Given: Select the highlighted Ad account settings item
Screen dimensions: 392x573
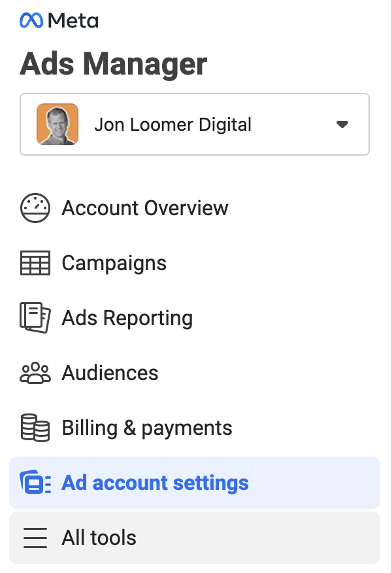Looking at the screenshot, I should 155,483.
